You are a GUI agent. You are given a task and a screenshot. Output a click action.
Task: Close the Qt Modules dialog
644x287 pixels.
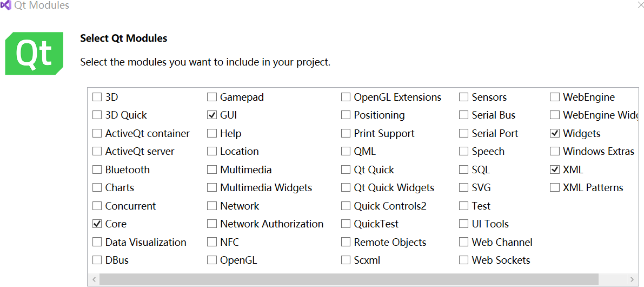(x=641, y=4)
